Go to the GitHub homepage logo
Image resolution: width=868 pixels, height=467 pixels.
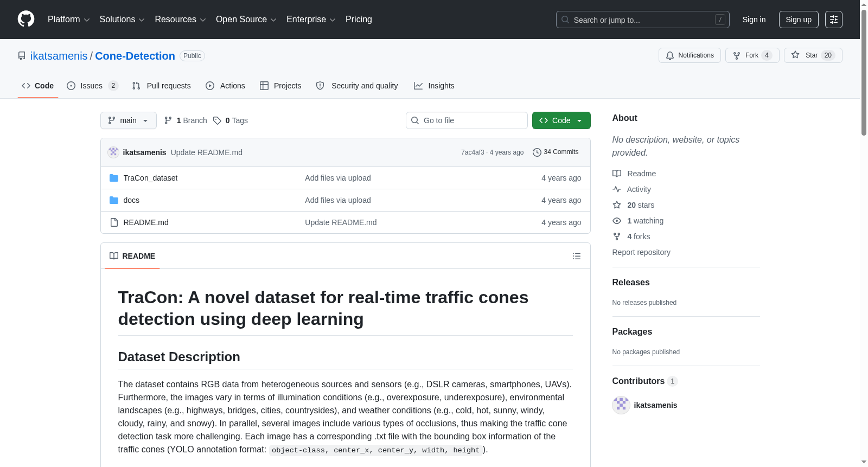(26, 20)
